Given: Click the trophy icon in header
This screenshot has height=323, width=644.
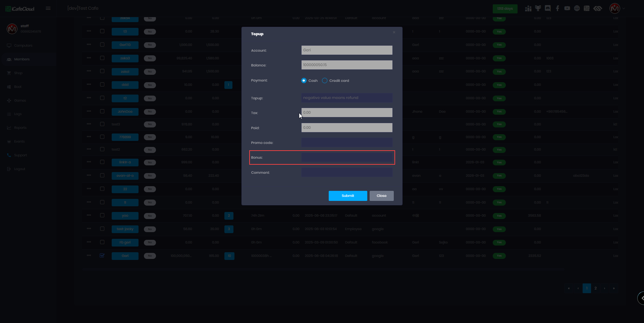Looking at the screenshot, I should 538,8.
